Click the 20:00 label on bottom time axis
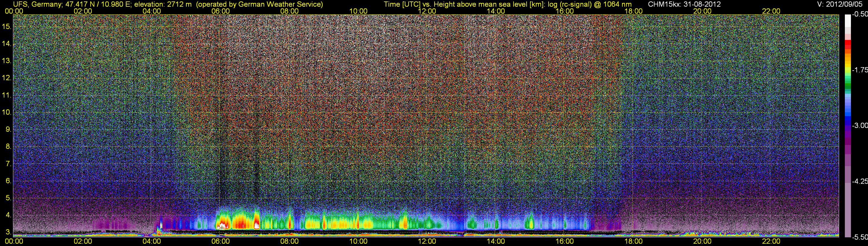 (702, 241)
